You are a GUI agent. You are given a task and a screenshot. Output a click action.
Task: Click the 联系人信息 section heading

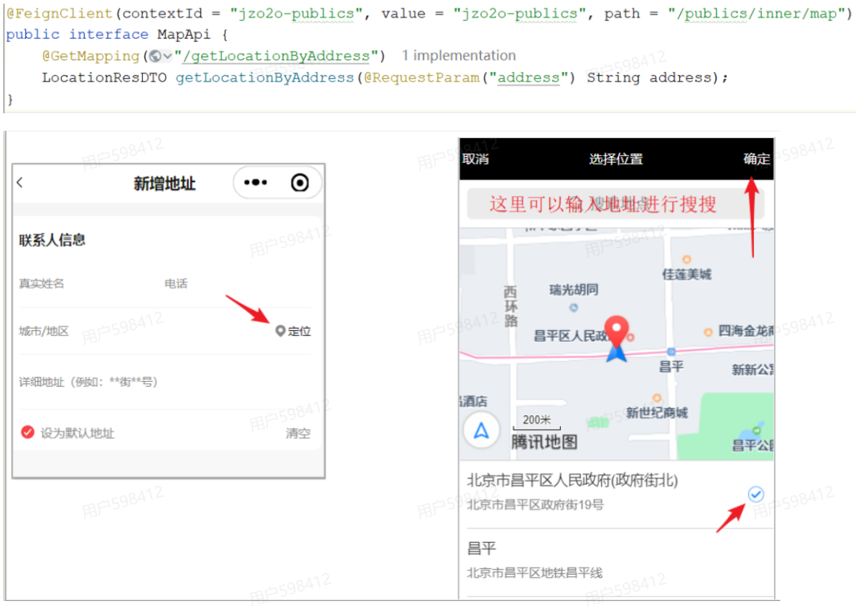pos(52,240)
